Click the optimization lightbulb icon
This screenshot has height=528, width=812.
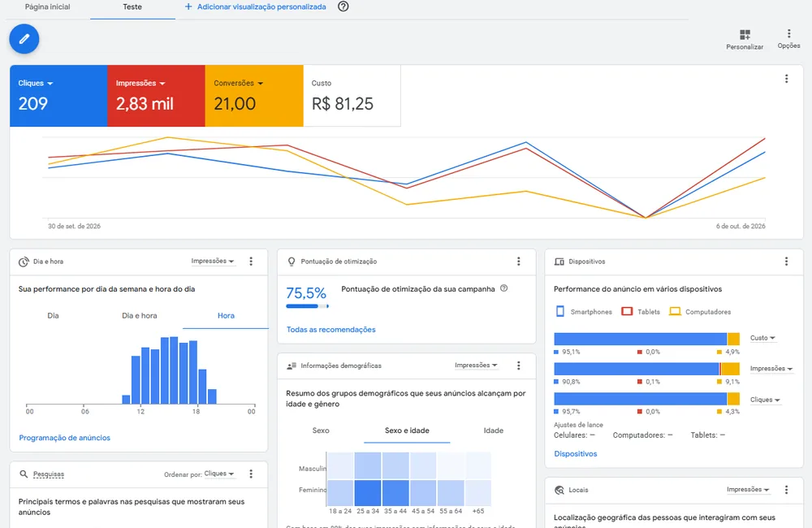(x=292, y=262)
